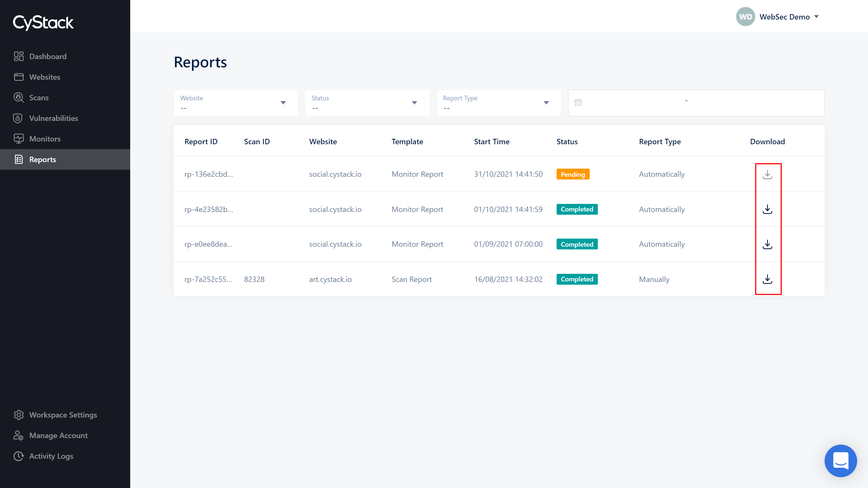Click website art.cystack.io
This screenshot has height=488, width=868.
coord(330,279)
